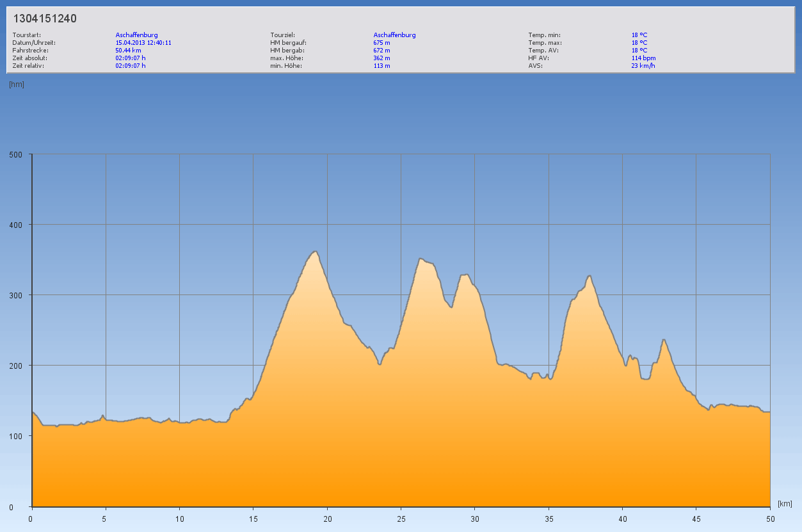Click the Tourziel value Aschaffenburg
This screenshot has height=532, width=802.
(394, 35)
